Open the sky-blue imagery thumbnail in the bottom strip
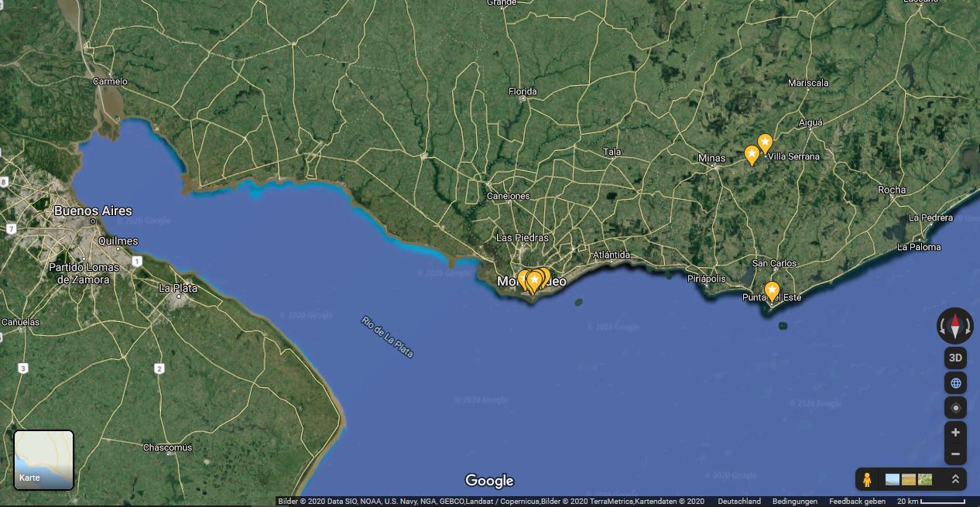 (x=893, y=479)
